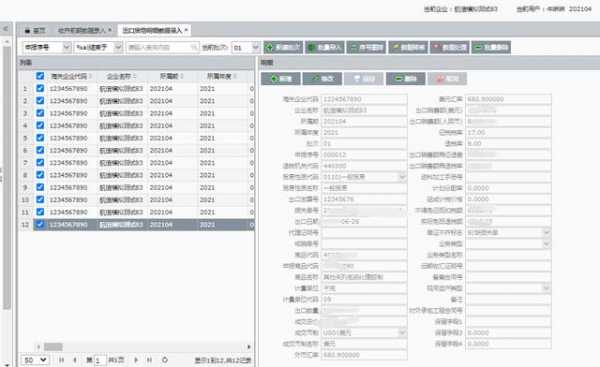
Task: Go to the last page with pager icon
Action: pos(149,360)
